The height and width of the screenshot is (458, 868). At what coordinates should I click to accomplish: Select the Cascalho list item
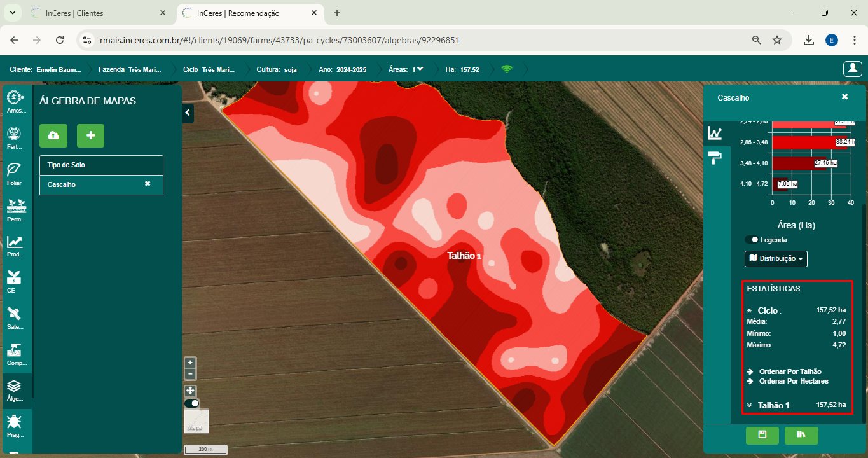[x=101, y=184]
